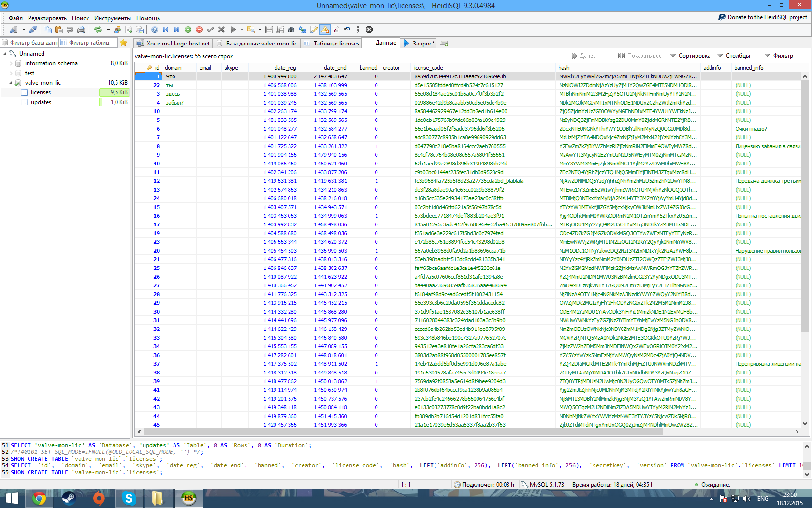Open the Файл menu
This screenshot has height=508, width=812.
(x=15, y=18)
